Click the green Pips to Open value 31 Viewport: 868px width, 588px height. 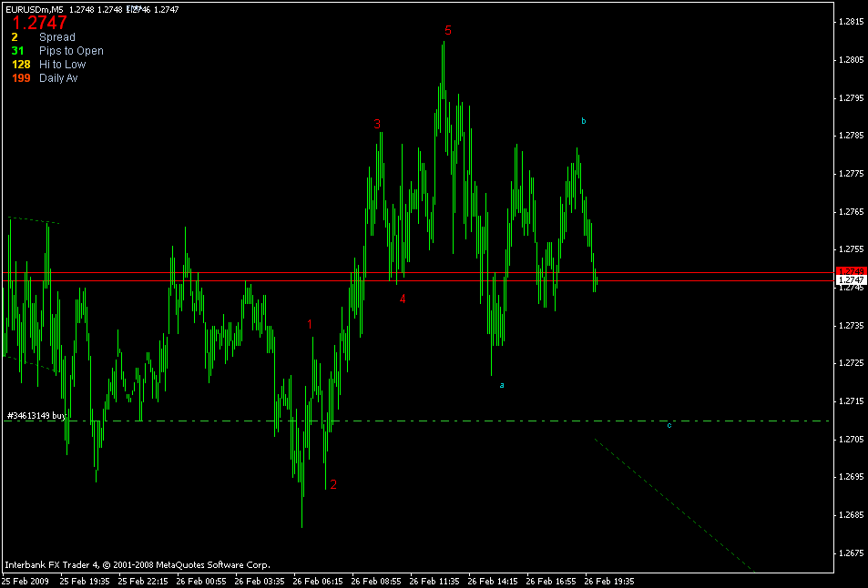[16, 51]
